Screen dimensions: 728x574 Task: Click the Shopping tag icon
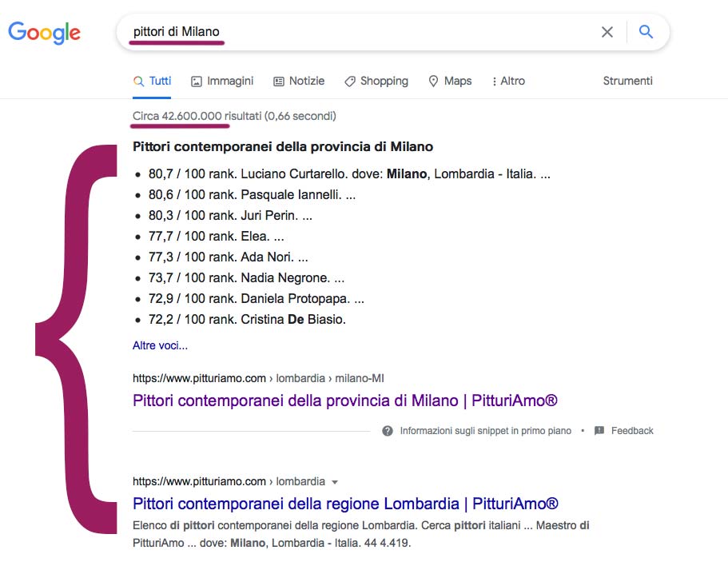(349, 82)
